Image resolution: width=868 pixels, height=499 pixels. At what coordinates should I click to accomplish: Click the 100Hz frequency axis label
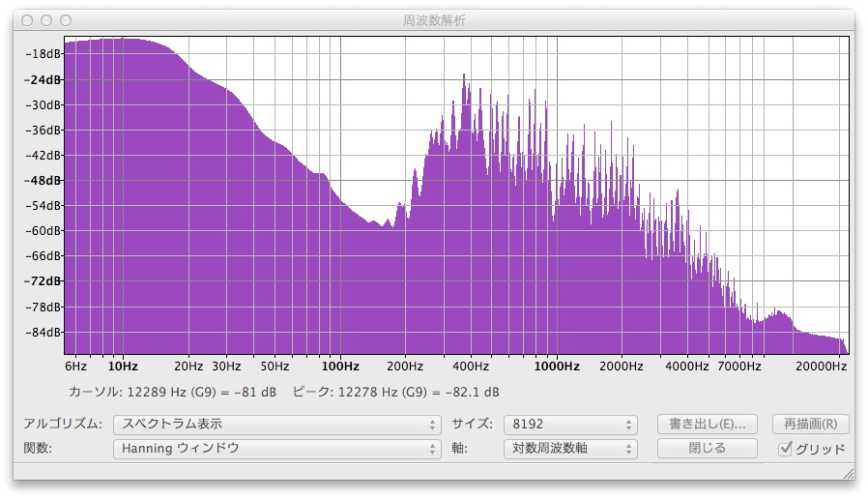[x=340, y=367]
